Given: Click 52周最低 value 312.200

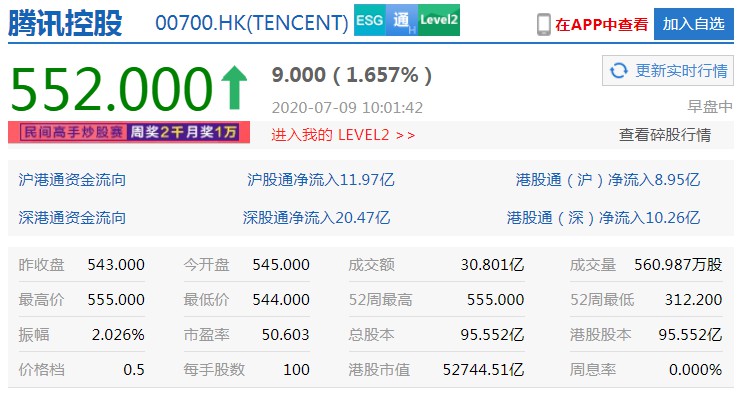Looking at the screenshot, I should (693, 300).
